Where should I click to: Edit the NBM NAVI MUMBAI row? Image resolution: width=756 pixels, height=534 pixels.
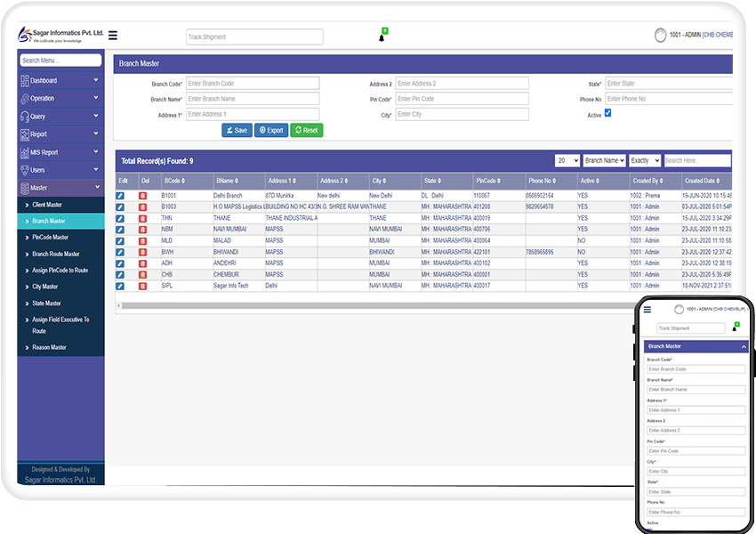tap(120, 230)
